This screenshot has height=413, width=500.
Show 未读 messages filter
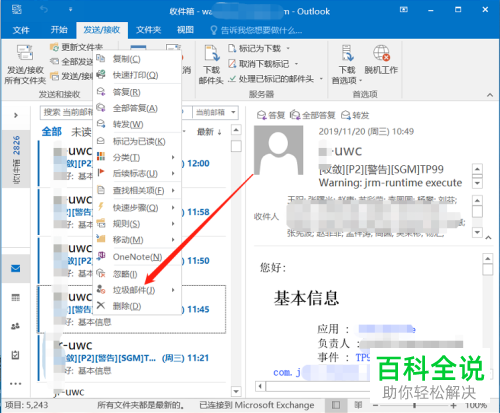coord(81,132)
